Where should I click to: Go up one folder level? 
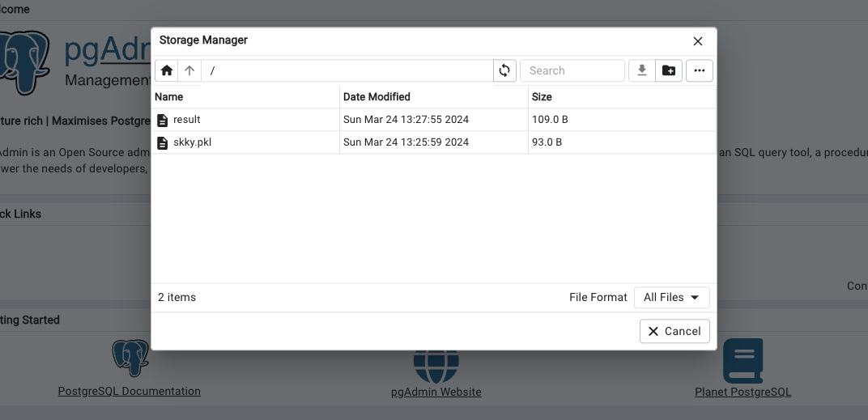(x=189, y=70)
